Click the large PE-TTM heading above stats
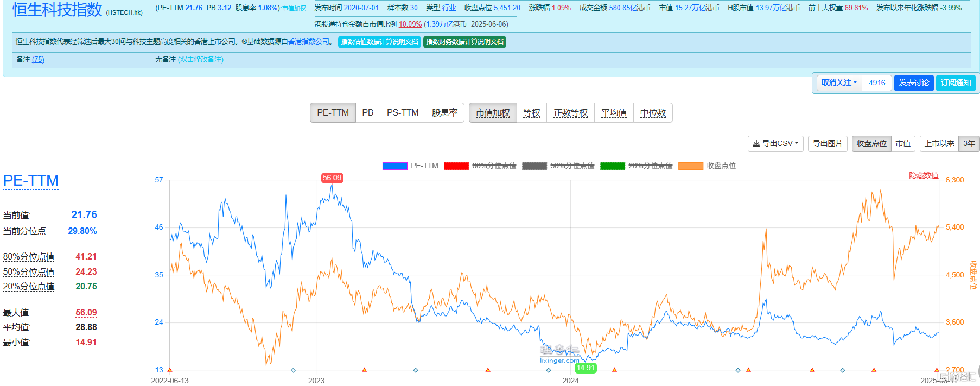 (x=31, y=181)
